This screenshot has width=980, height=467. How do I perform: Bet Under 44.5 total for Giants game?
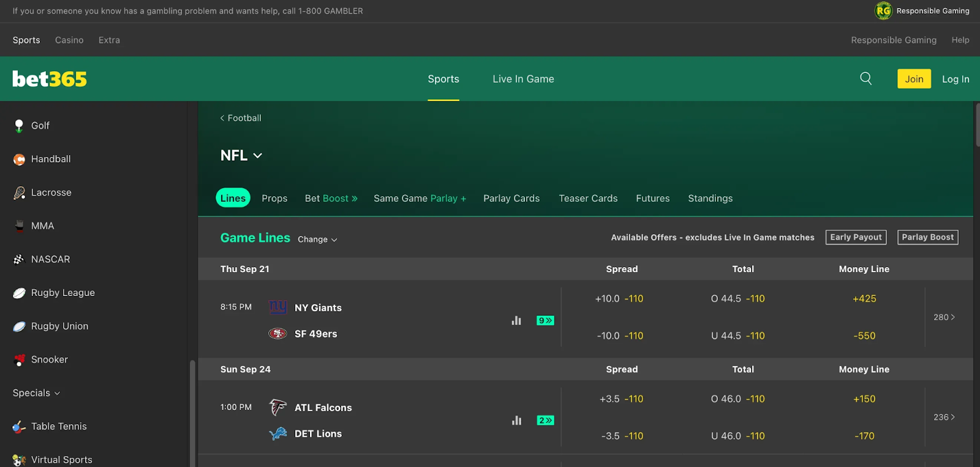pyautogui.click(x=737, y=336)
